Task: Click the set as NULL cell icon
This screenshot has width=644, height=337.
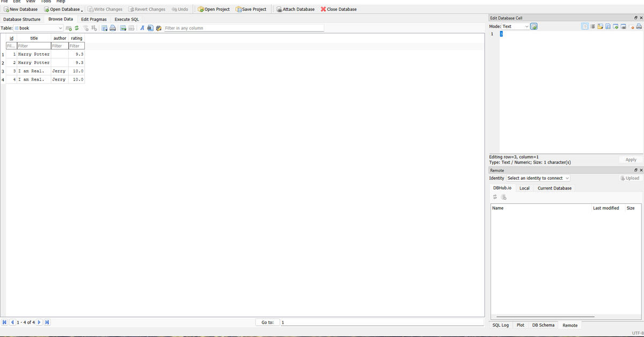Action: pyautogui.click(x=632, y=26)
